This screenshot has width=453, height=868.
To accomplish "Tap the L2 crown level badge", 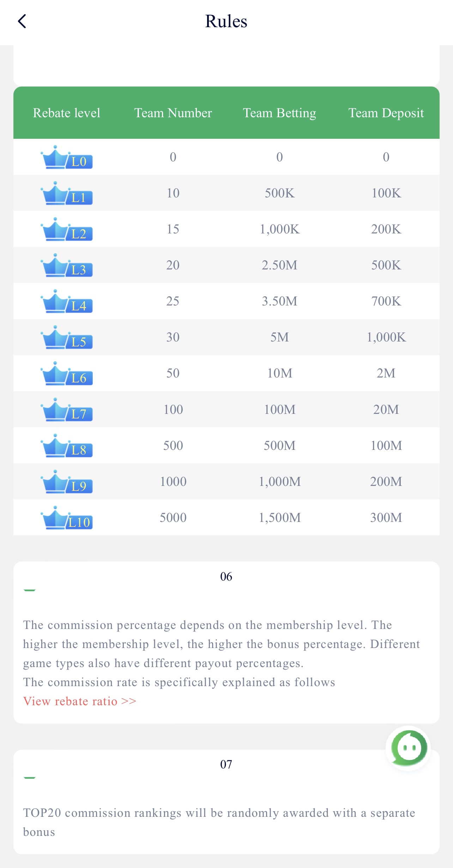I will pos(67,229).
